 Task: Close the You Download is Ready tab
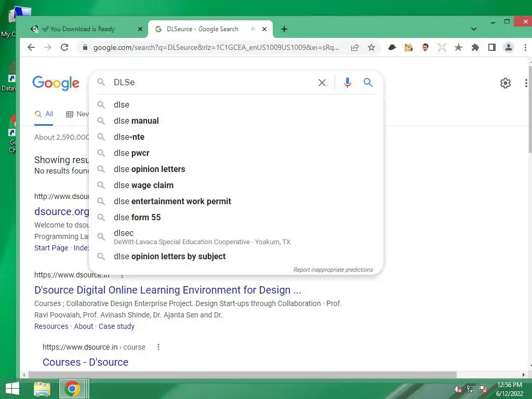coord(140,29)
